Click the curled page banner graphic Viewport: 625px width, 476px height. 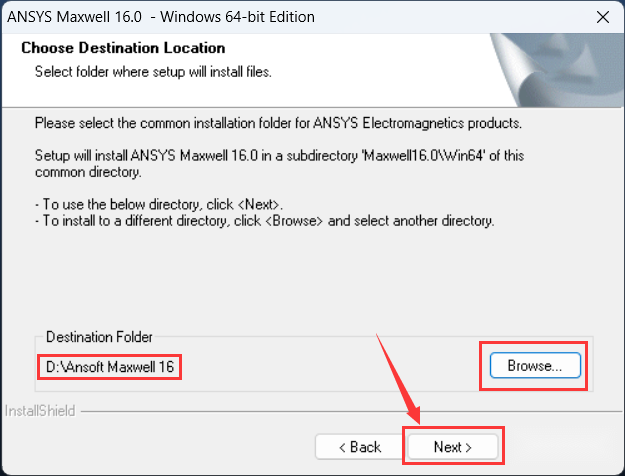pyautogui.click(x=556, y=70)
